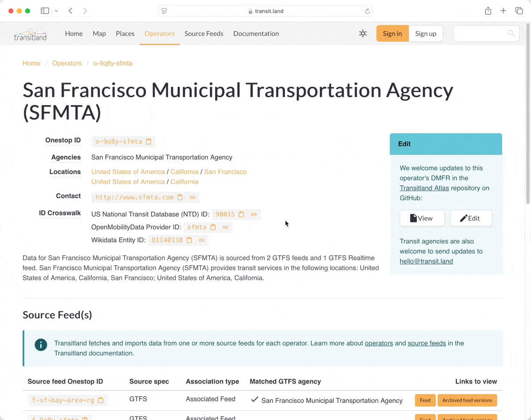Open the Safari Share menu
The width and height of the screenshot is (531, 420).
(x=488, y=11)
